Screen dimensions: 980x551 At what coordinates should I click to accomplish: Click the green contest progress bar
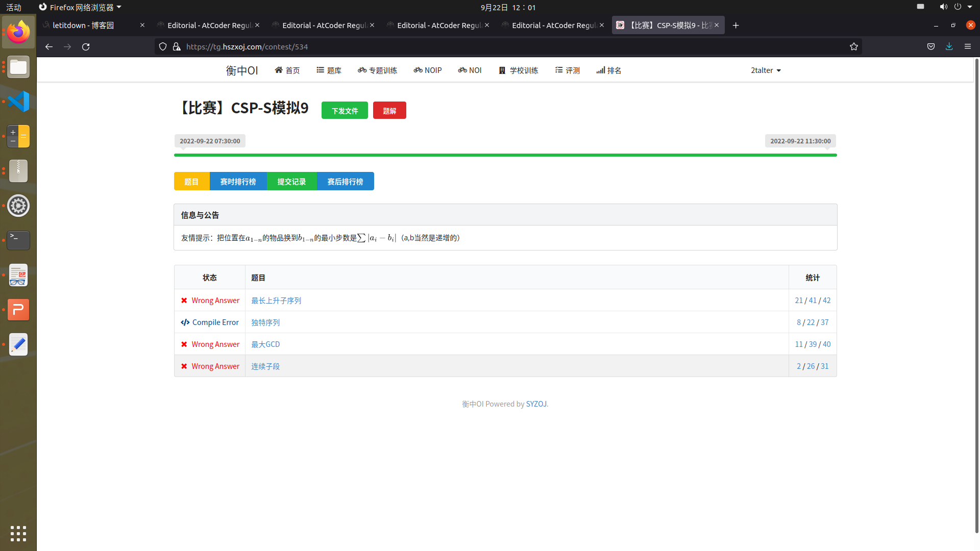click(505, 155)
